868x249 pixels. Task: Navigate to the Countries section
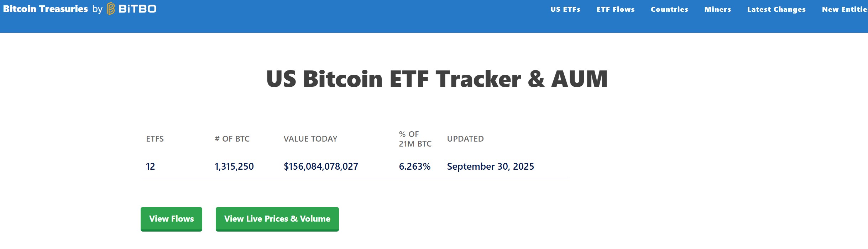(670, 10)
